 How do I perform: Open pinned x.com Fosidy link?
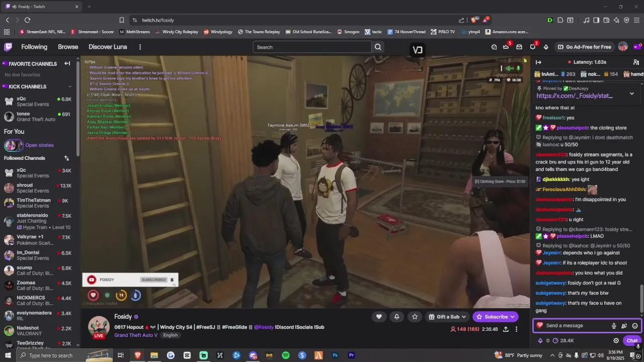574,96
